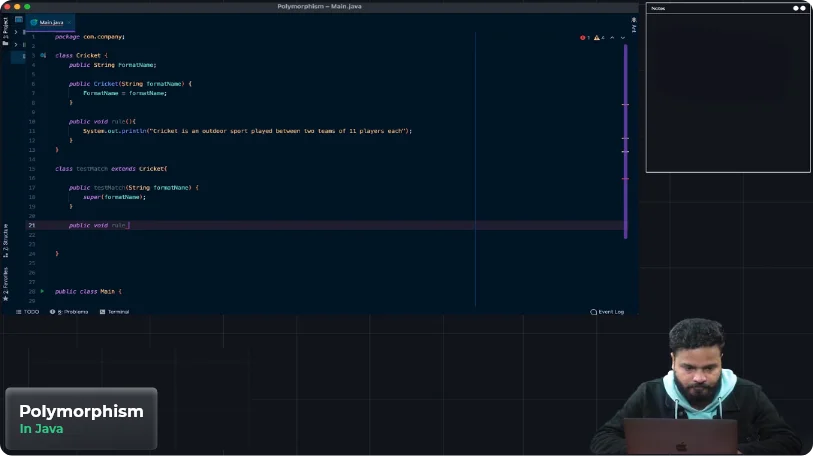Click the red error indicator in the editor

pyautogui.click(x=585, y=37)
